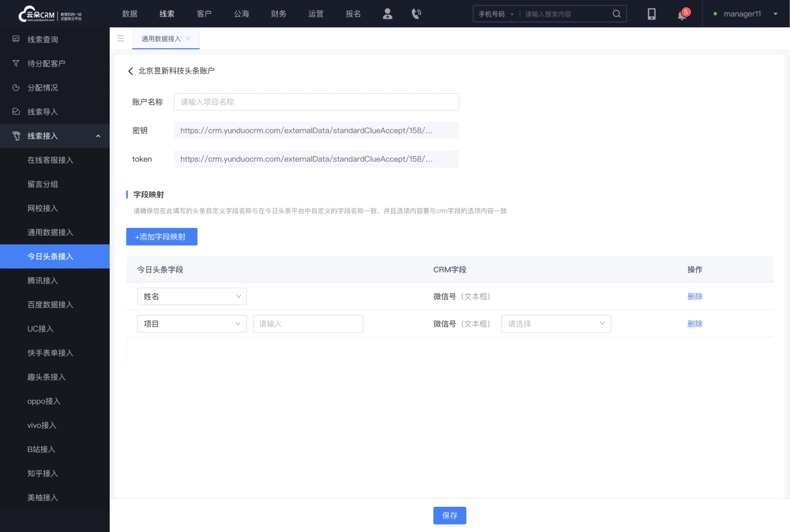Click +添加字段映射 button

161,236
